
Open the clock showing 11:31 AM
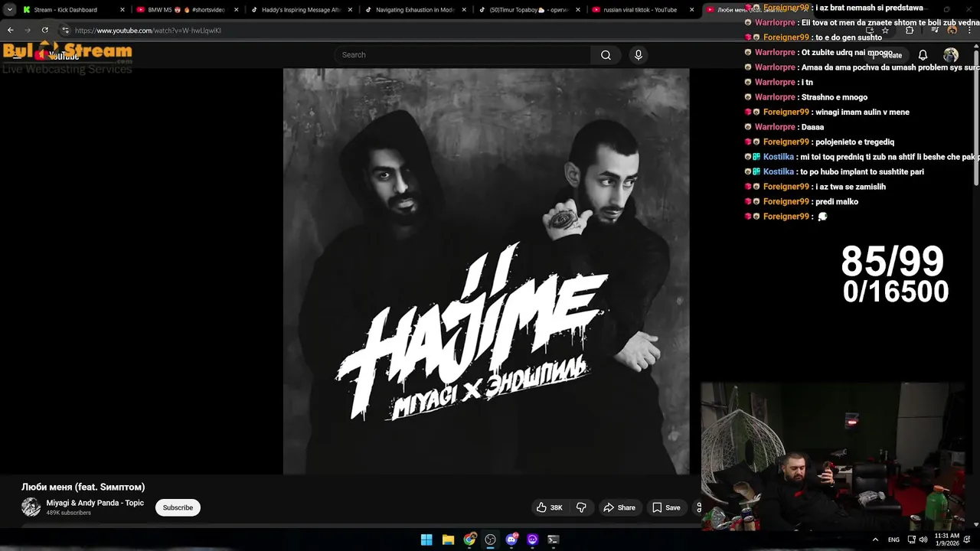(946, 540)
